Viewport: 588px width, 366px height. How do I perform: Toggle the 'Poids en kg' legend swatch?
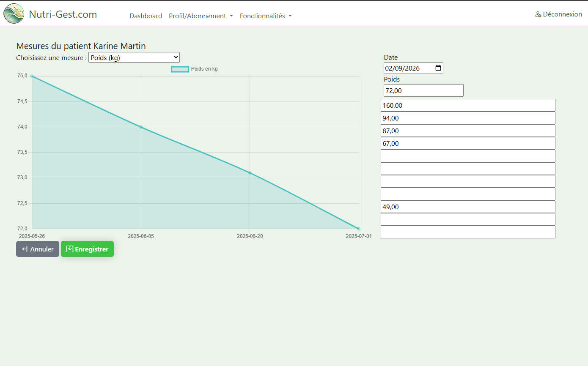(180, 69)
